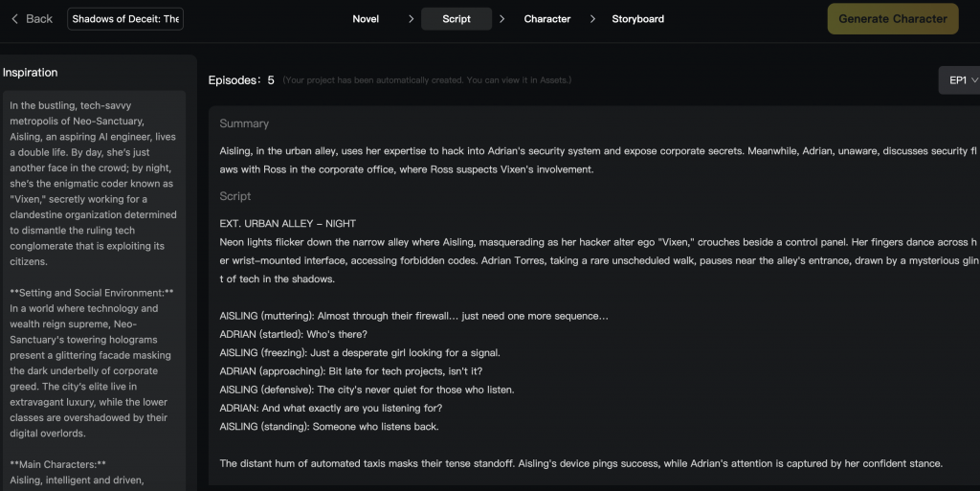Click the Neo-Sanctuary inspiration text box
980x491 pixels.
[x=93, y=182]
